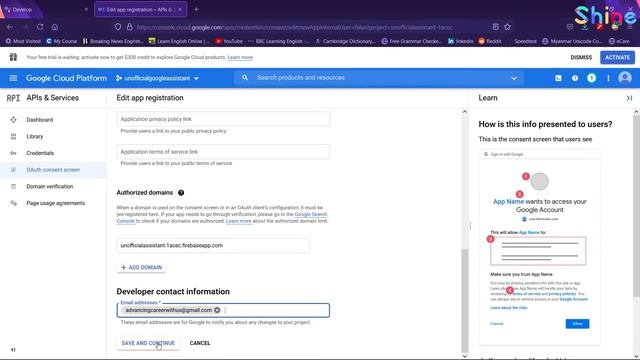This screenshot has width=640, height=360.
Task: Bookmark this page with star icon
Action: point(507,27)
